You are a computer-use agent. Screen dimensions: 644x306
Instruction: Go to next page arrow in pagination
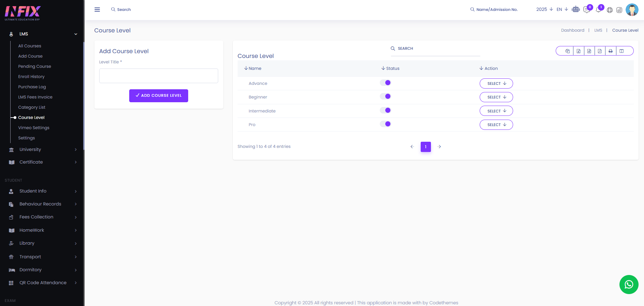coord(439,147)
